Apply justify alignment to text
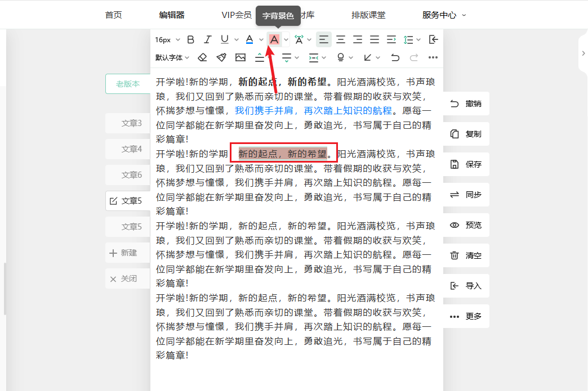 (x=375, y=39)
